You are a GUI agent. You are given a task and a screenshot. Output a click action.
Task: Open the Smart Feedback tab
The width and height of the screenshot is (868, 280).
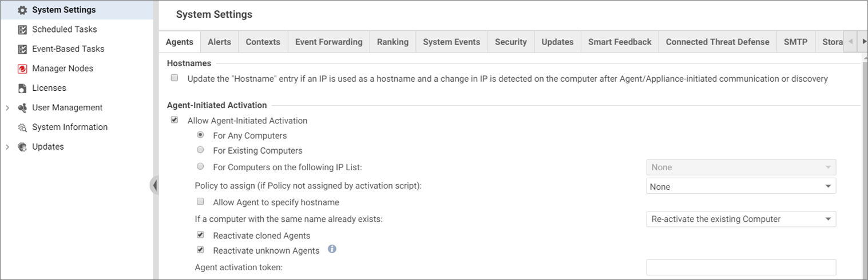[620, 42]
